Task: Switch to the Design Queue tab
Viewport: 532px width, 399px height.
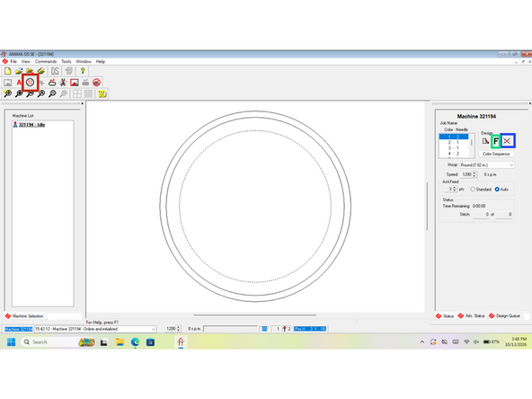Action: pos(504,316)
